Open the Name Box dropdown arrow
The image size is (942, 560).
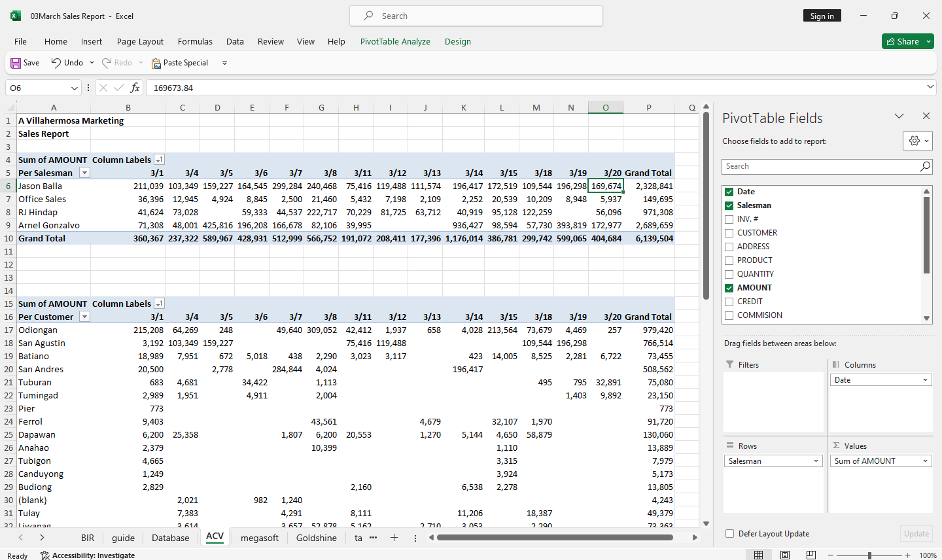point(75,88)
